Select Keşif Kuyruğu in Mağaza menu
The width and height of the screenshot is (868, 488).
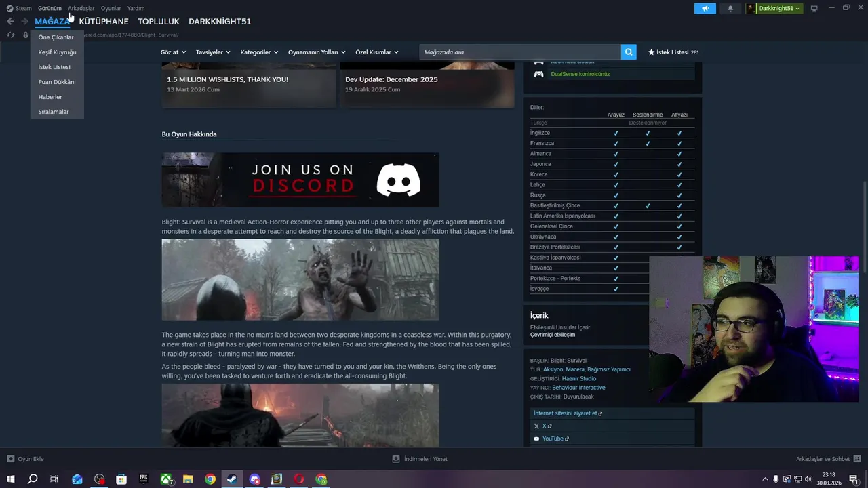click(57, 52)
